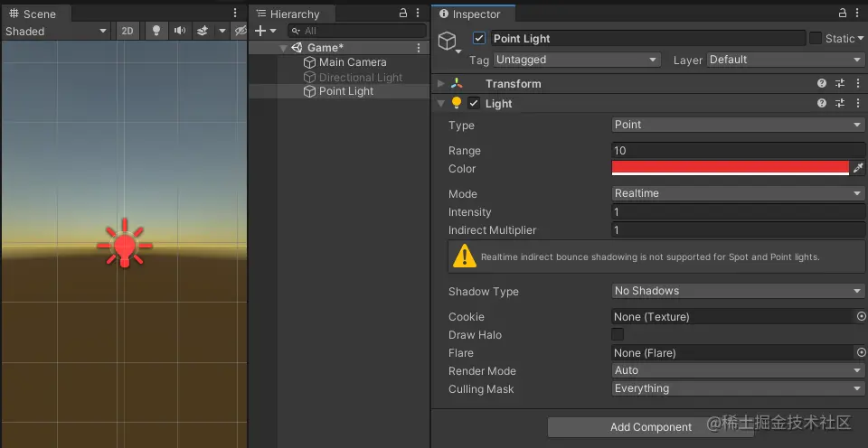Edit the Intensity value field
868x448 pixels.
[x=738, y=212]
